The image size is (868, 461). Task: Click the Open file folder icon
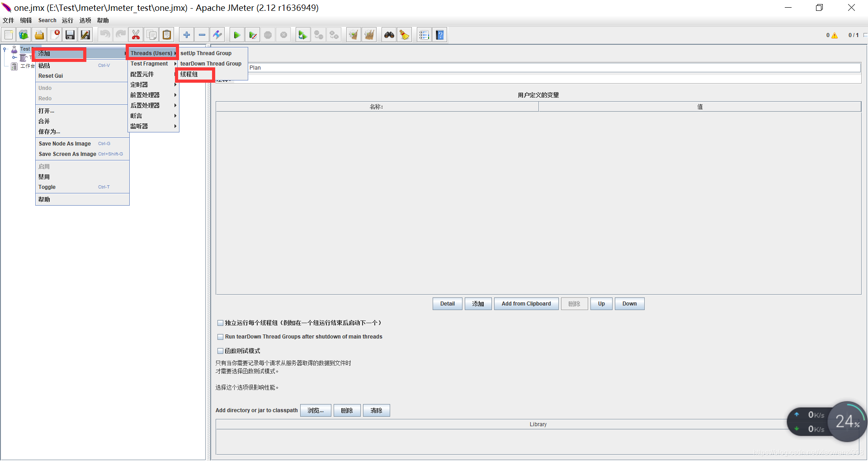tap(39, 35)
